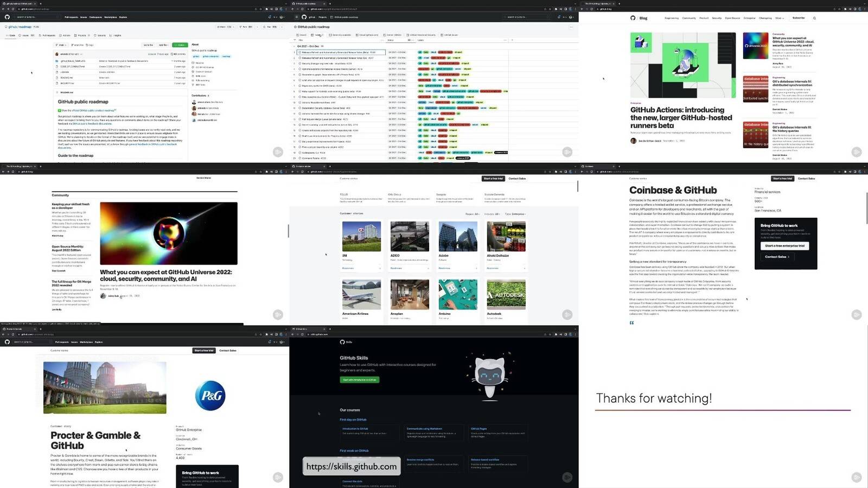Image resolution: width=868 pixels, height=488 pixels.
Task: Click GitHub logo on Blog window
Action: pyautogui.click(x=633, y=18)
